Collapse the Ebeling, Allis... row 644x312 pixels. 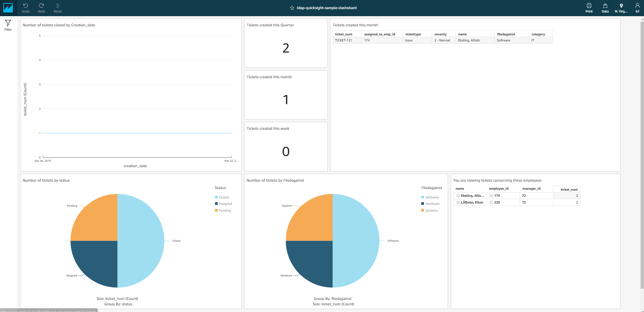458,196
